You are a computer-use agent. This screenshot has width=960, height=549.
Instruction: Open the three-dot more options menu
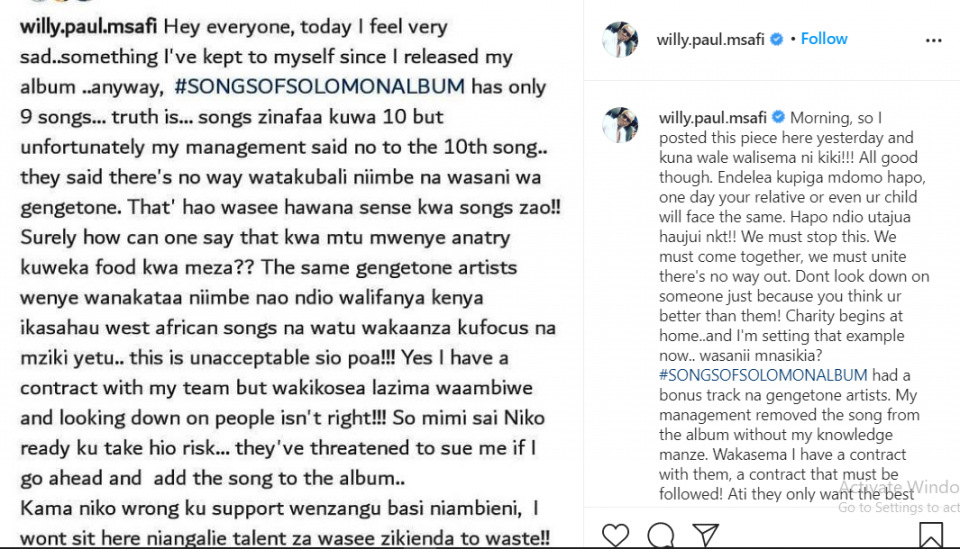click(x=933, y=41)
